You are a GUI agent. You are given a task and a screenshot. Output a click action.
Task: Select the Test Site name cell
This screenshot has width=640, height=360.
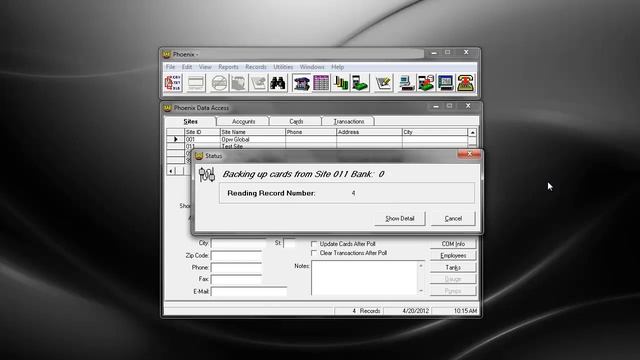click(253, 146)
